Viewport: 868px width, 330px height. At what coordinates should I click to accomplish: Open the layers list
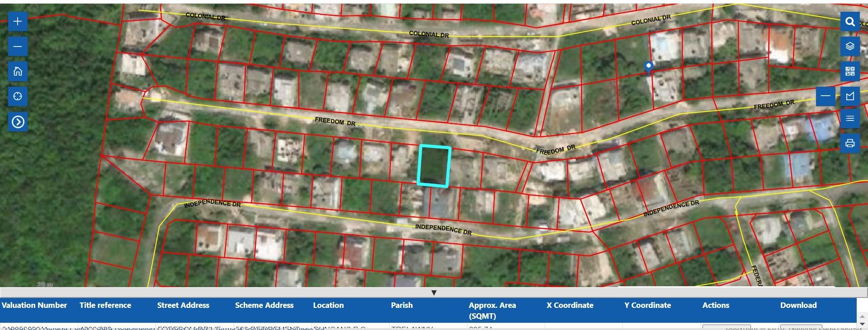[850, 46]
